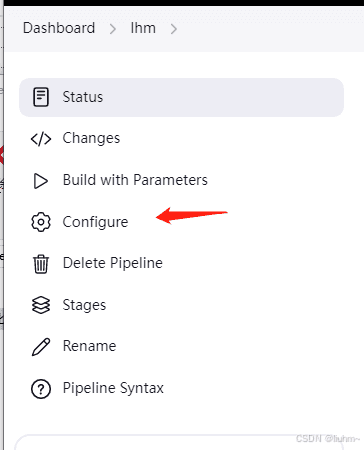Select the Rename text option

90,346
